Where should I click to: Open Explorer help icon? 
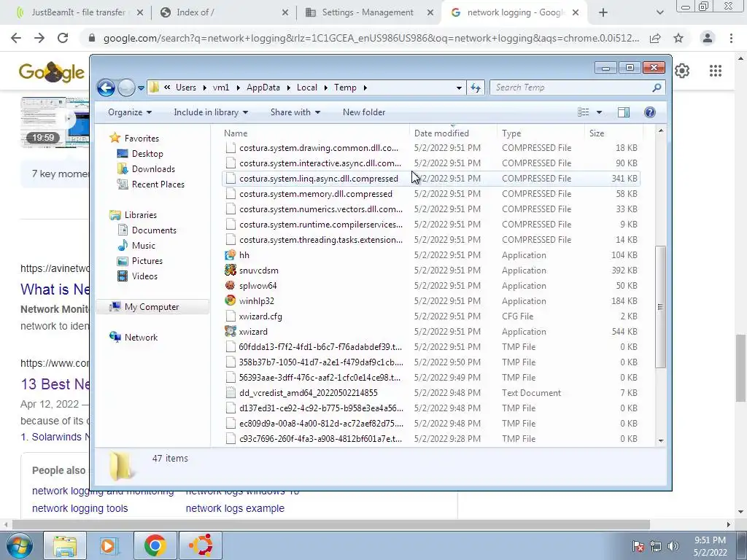click(650, 112)
